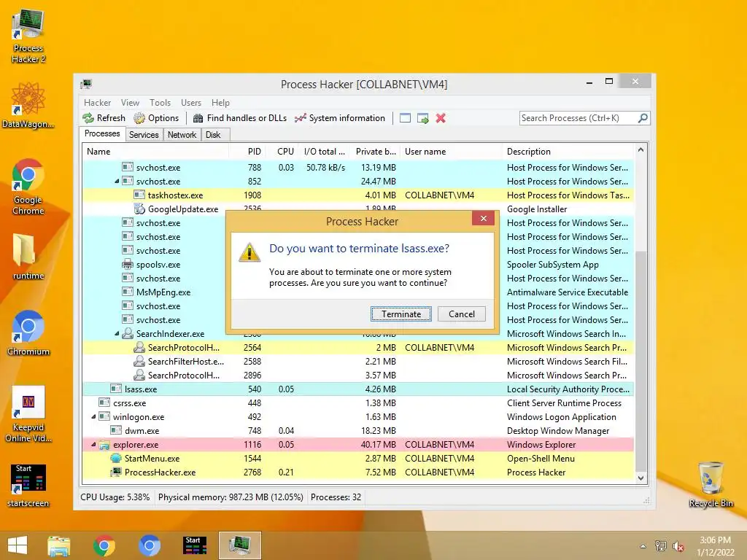Image resolution: width=747 pixels, height=560 pixels.
Task: Click scrollbar down arrow in process list
Action: click(640, 478)
